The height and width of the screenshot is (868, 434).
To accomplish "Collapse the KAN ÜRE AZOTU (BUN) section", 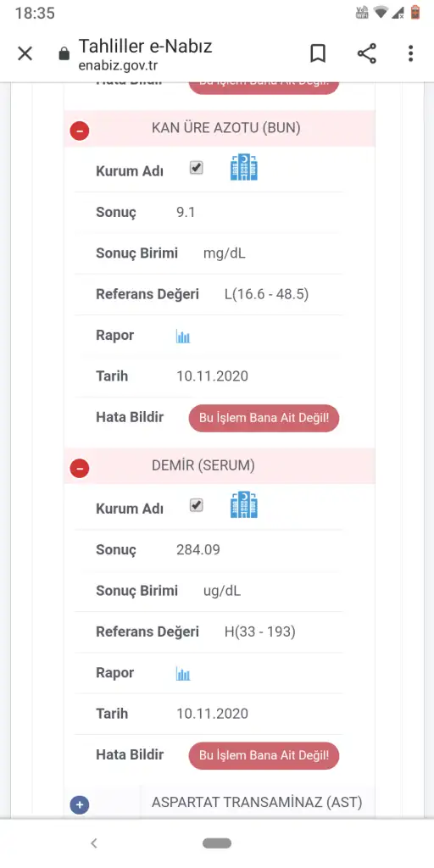I will pyautogui.click(x=80, y=131).
